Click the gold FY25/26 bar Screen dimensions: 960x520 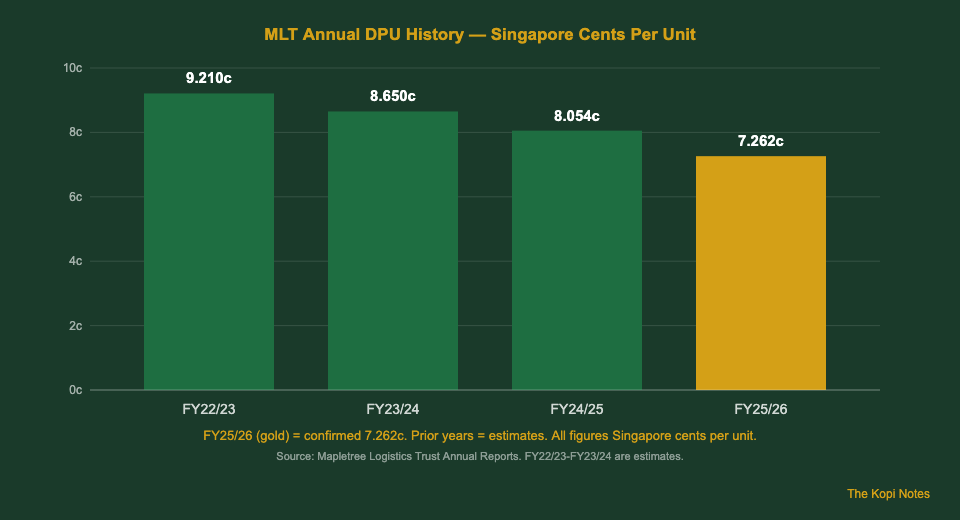coord(760,273)
